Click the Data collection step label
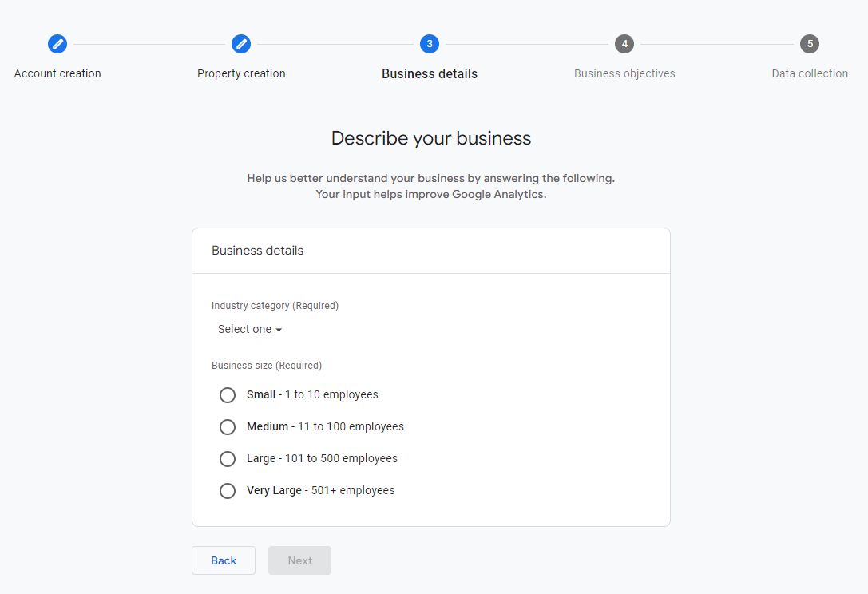 pyautogui.click(x=810, y=73)
